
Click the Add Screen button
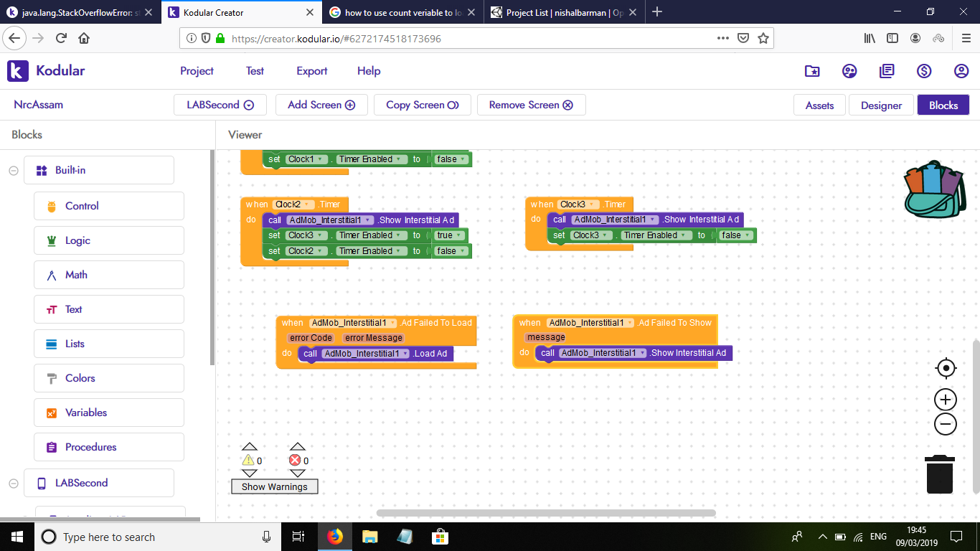tap(321, 105)
